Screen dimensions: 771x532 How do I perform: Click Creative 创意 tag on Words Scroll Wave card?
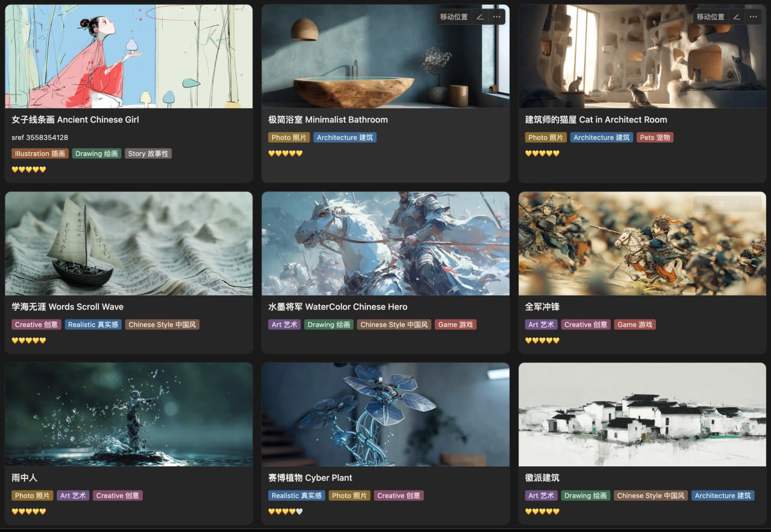click(36, 325)
